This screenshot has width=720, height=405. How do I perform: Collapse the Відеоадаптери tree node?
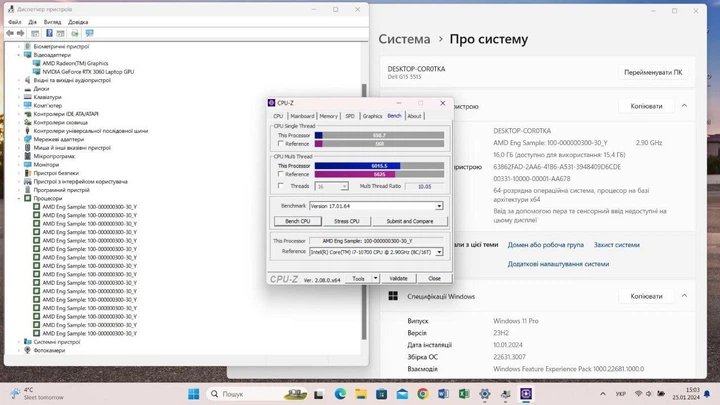tap(19, 55)
